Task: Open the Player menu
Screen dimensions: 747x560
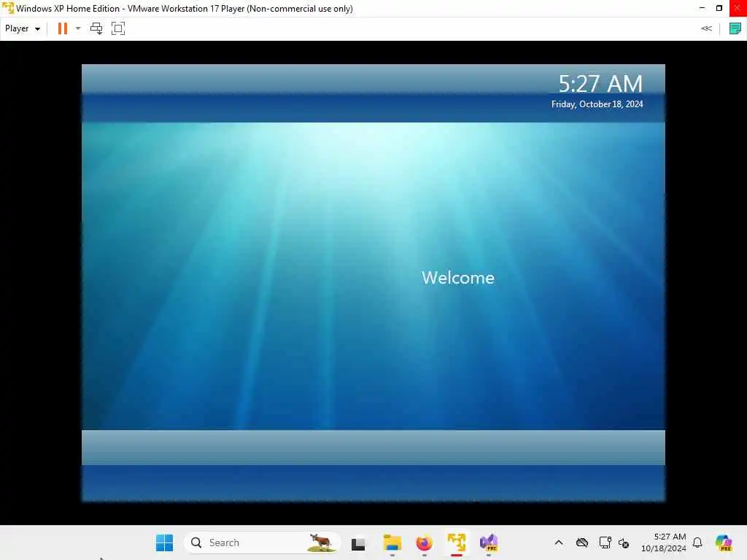Action: (23, 28)
